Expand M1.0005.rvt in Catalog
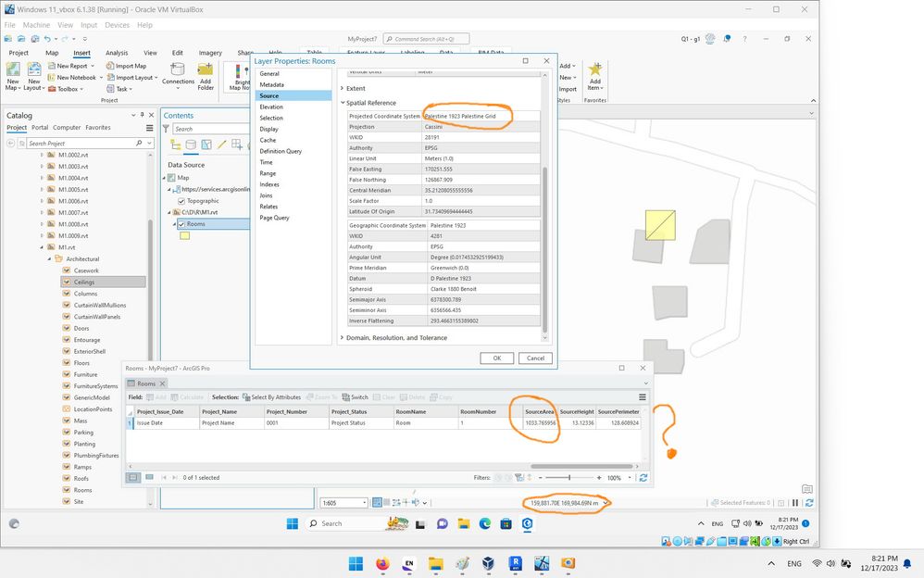Image resolution: width=924 pixels, height=578 pixels. (x=42, y=190)
